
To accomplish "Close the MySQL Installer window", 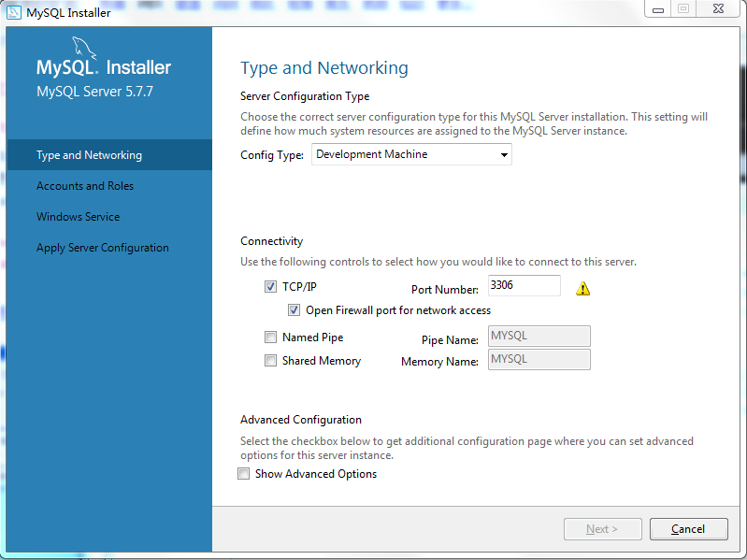I will (718, 9).
